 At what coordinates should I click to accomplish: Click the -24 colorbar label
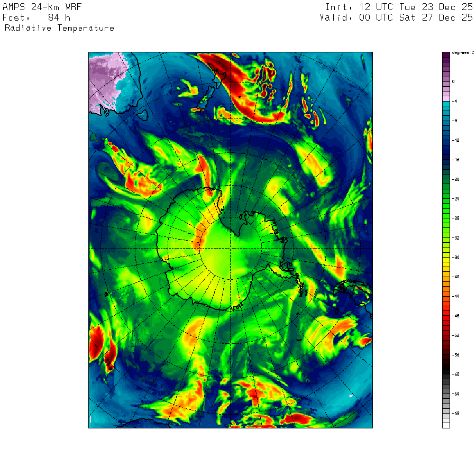pyautogui.click(x=455, y=199)
